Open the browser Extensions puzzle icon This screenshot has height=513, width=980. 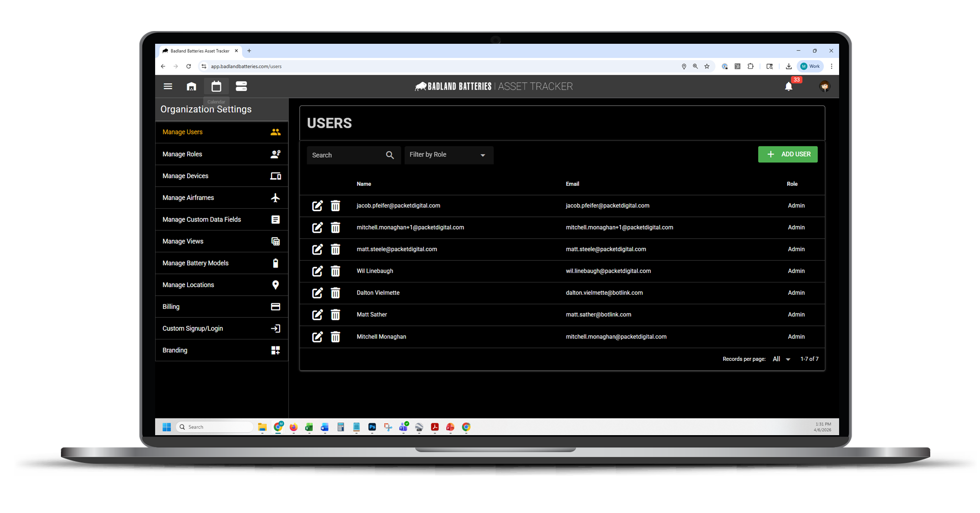click(751, 66)
